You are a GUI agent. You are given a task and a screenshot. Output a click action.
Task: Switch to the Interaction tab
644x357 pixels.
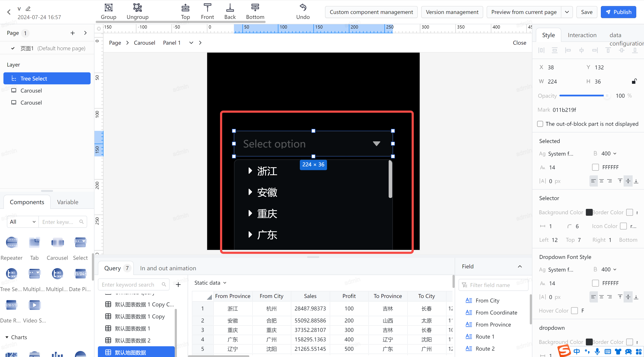click(582, 35)
